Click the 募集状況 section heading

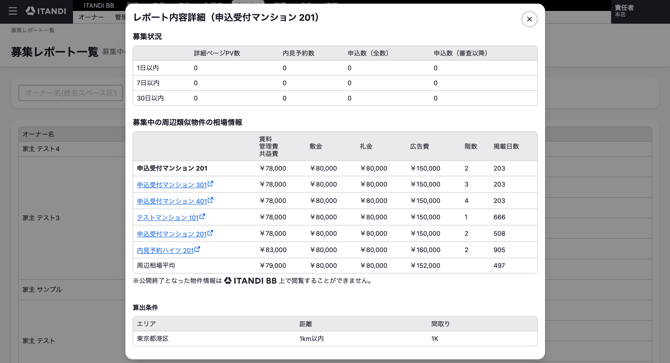pyautogui.click(x=147, y=36)
